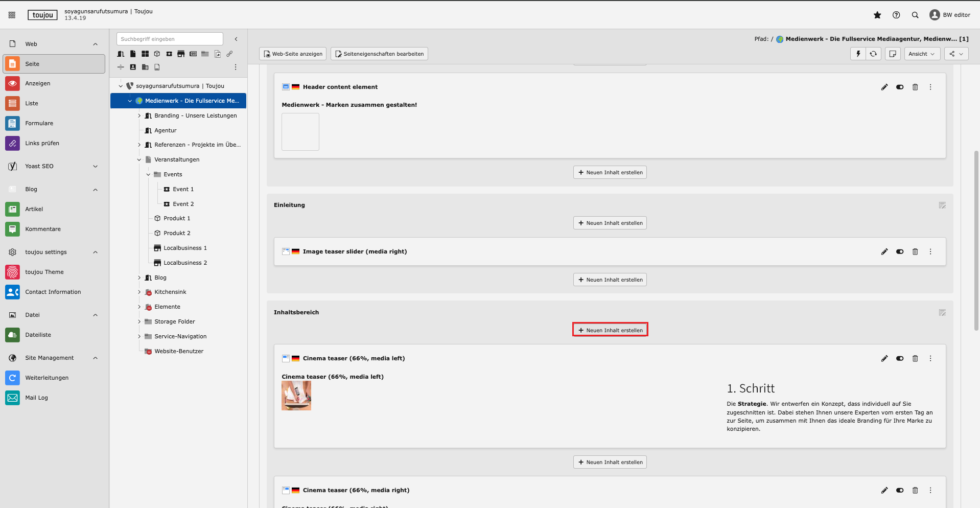
Task: Toggle visibility of Cinema teaser media left
Action: tap(900, 359)
